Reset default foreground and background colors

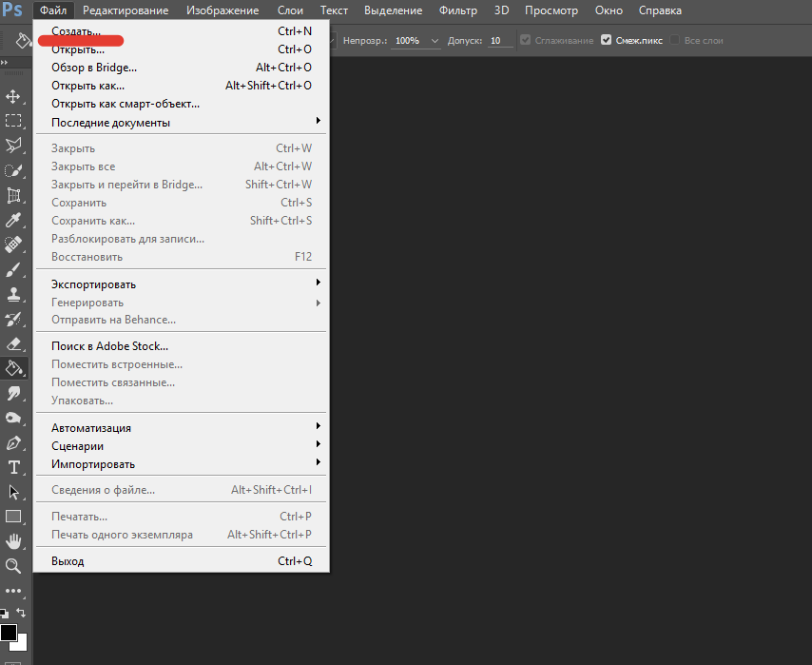(4, 614)
